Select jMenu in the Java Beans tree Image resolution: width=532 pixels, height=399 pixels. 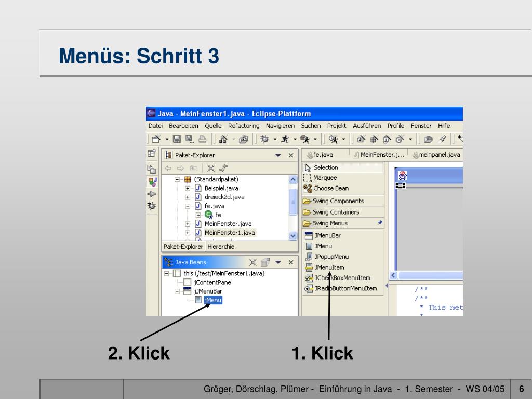click(x=213, y=300)
